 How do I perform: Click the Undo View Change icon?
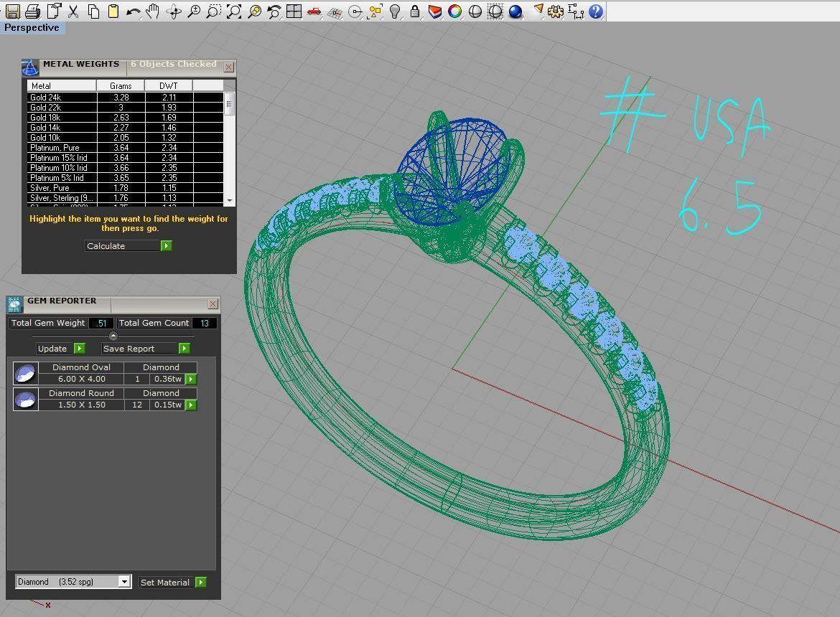[x=274, y=11]
